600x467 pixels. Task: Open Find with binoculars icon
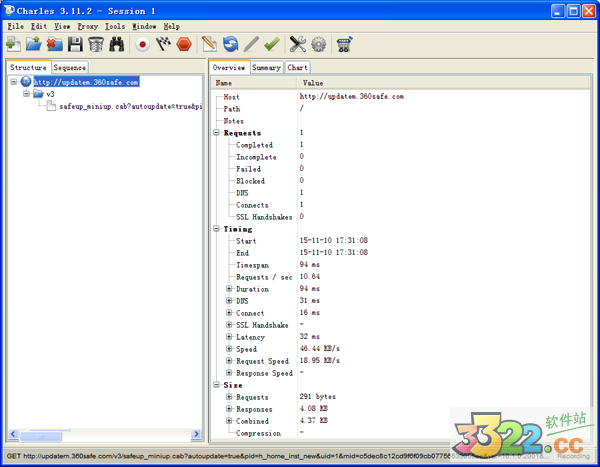pos(117,44)
